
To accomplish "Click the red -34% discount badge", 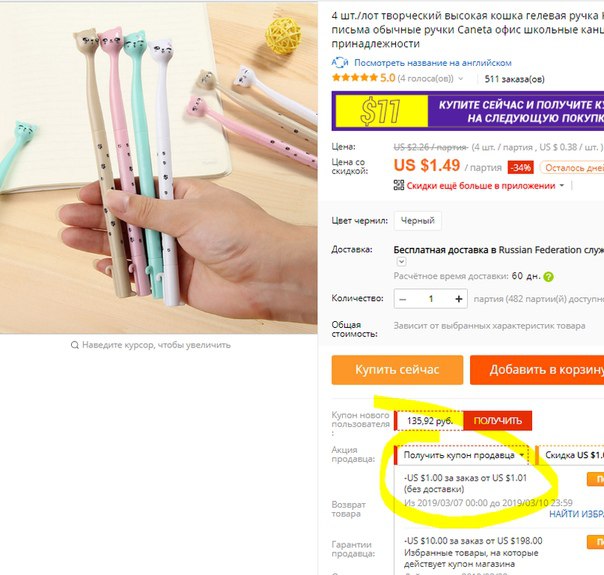I will [520, 168].
